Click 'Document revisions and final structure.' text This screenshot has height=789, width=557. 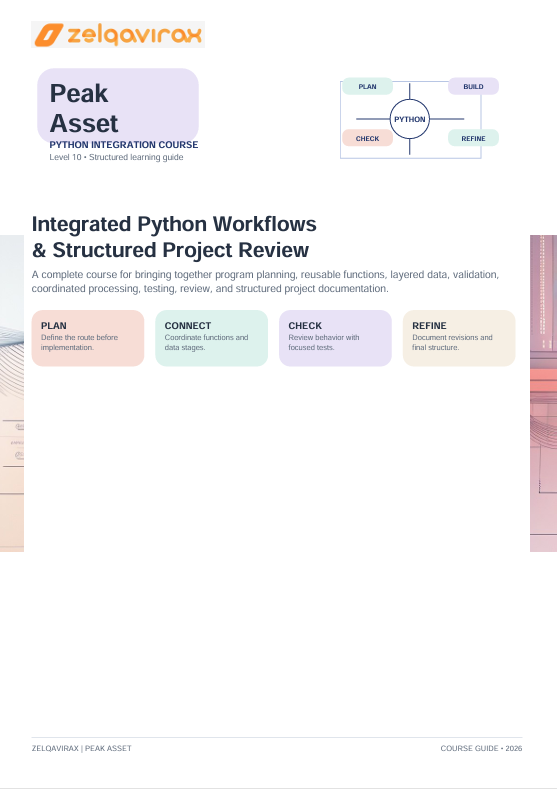click(452, 343)
